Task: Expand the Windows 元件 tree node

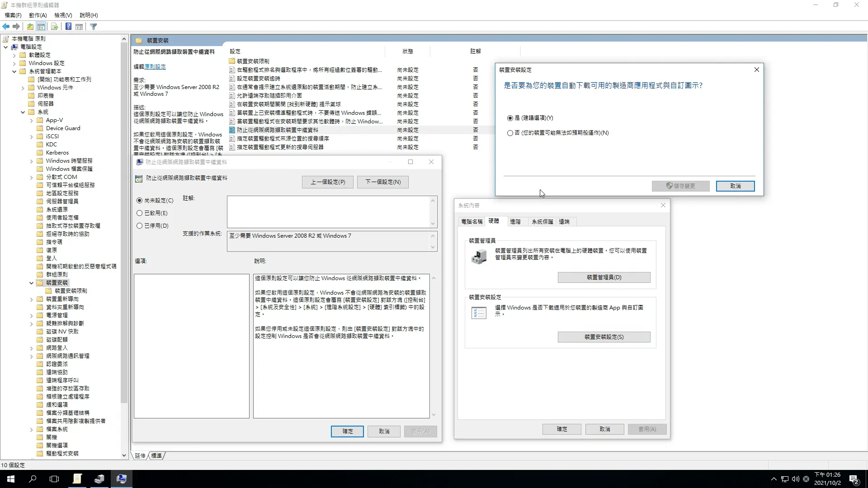Action: coord(23,88)
